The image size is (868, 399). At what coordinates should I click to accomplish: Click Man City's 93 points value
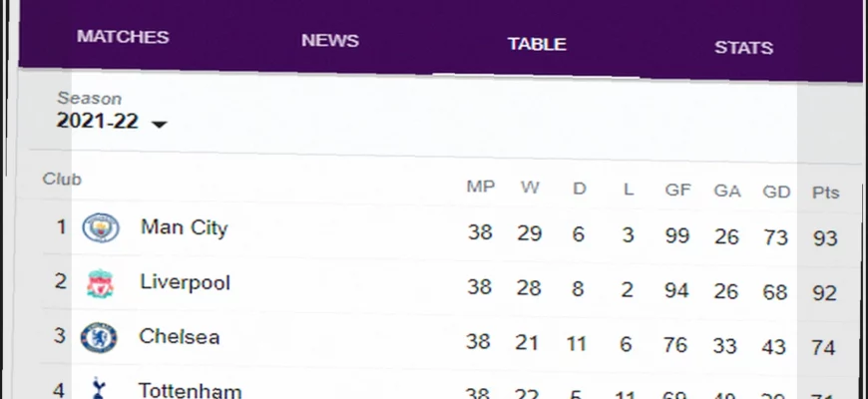point(825,239)
